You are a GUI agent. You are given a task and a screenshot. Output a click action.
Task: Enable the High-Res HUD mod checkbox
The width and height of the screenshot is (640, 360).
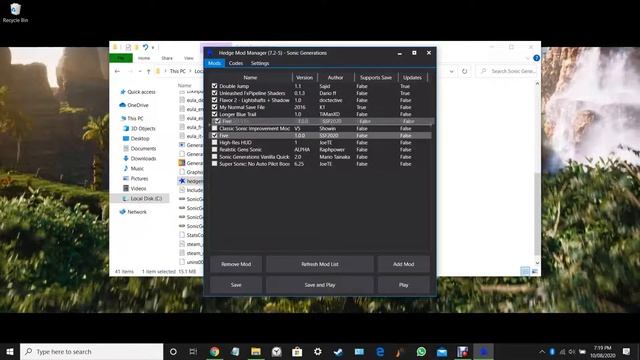(215, 142)
